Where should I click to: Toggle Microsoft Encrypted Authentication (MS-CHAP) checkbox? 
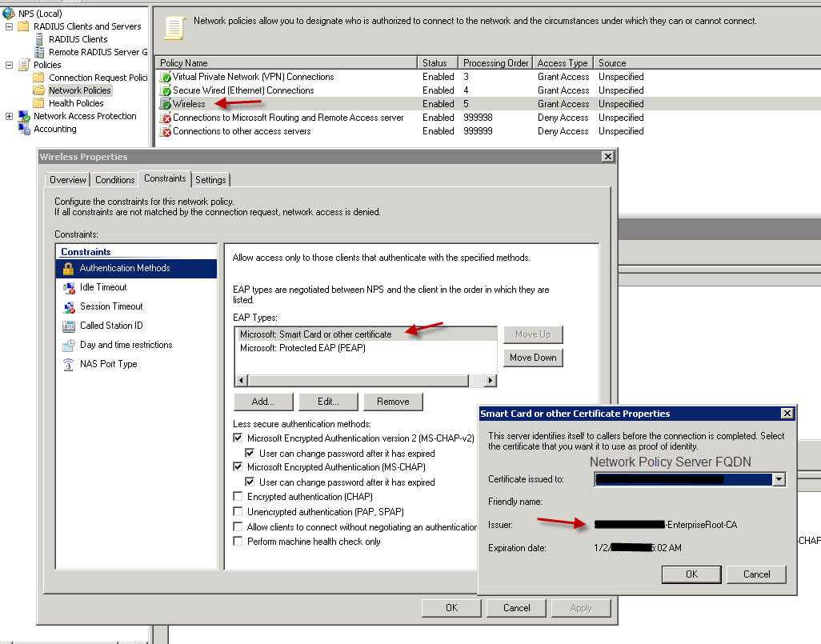point(238,466)
